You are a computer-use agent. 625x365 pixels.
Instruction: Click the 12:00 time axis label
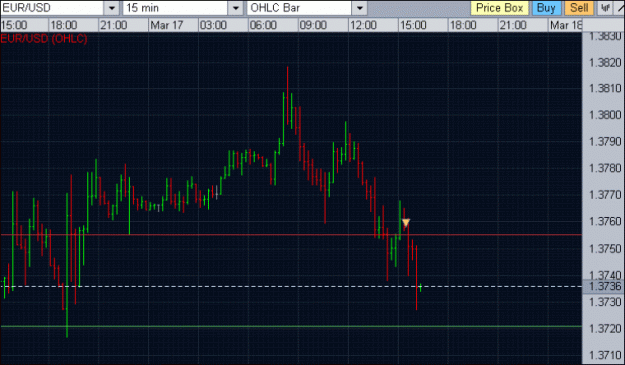363,25
